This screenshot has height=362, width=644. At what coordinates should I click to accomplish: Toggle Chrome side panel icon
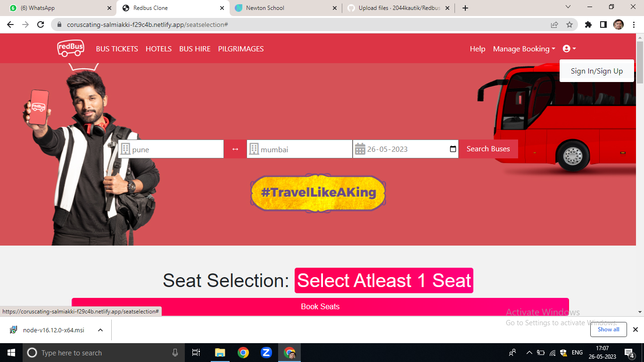click(x=603, y=25)
